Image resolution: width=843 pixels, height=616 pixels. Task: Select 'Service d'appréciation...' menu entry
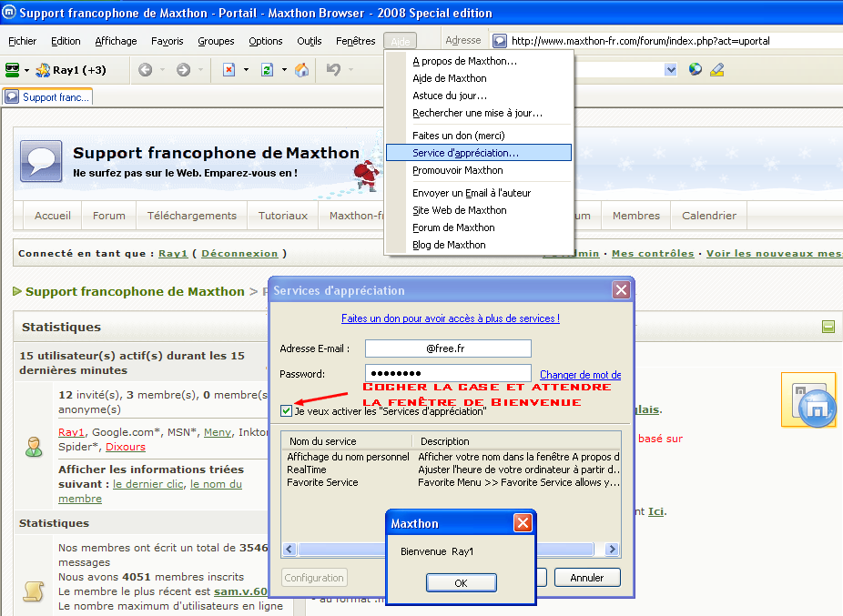click(x=479, y=153)
